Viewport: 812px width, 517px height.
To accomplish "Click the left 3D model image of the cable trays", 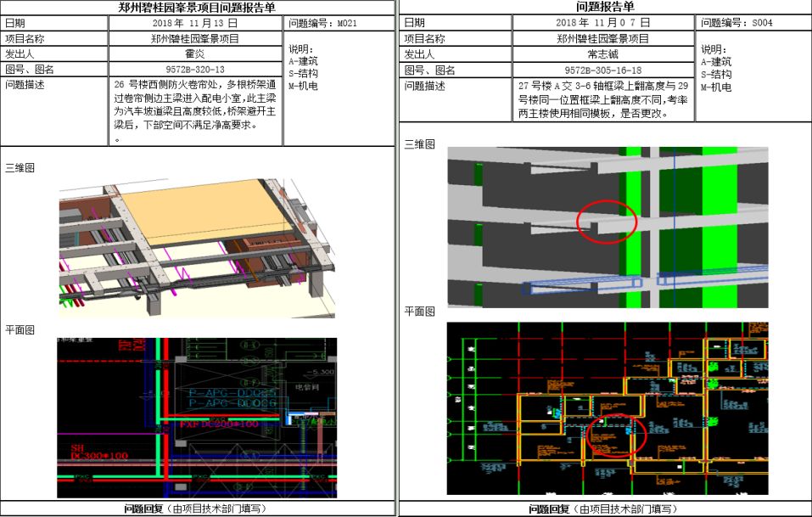I will pyautogui.click(x=197, y=247).
